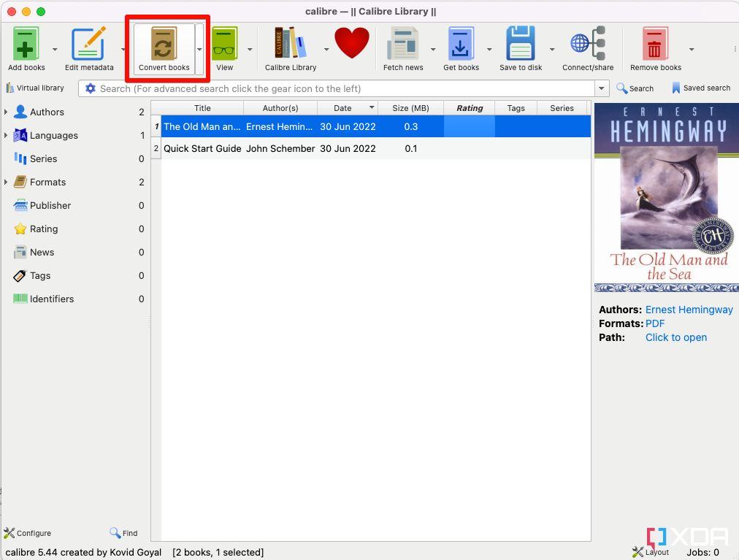Open Remove books dropdown arrow
The width and height of the screenshot is (739, 560).
(691, 50)
